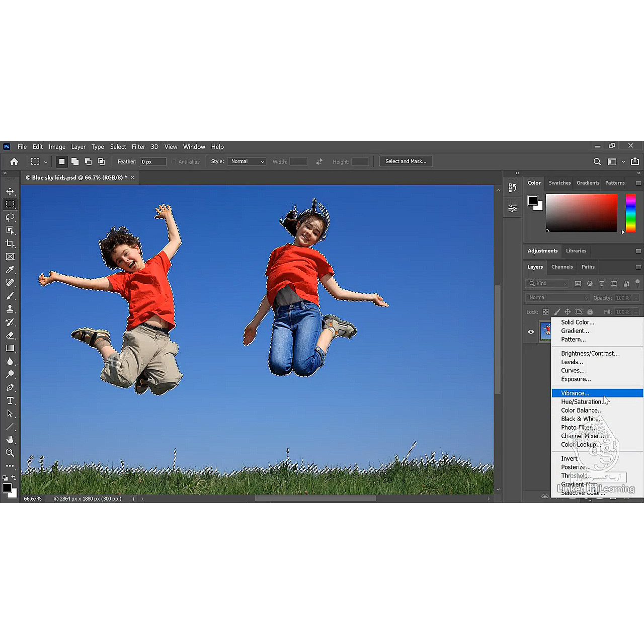Select the Eyedropper tool
Viewport: 644px width, 644px height.
pos(10,270)
